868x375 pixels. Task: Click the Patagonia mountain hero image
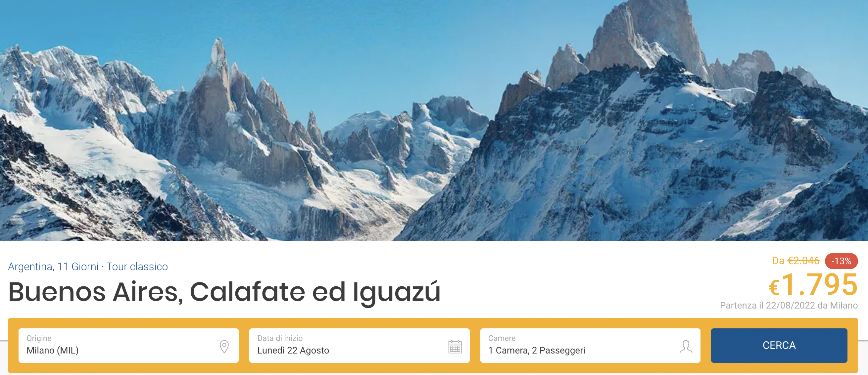tap(434, 120)
